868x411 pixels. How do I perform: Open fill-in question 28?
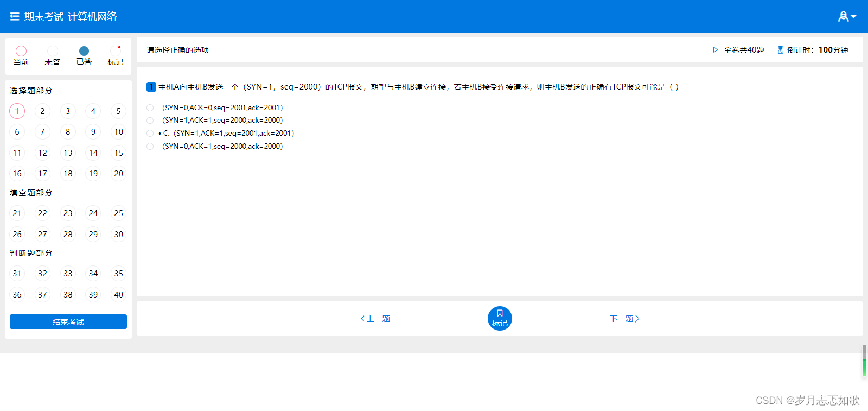[x=68, y=235]
